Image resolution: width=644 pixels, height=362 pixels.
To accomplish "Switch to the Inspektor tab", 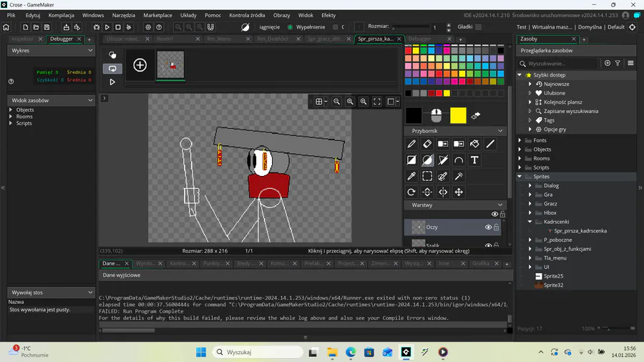I will 23,39.
